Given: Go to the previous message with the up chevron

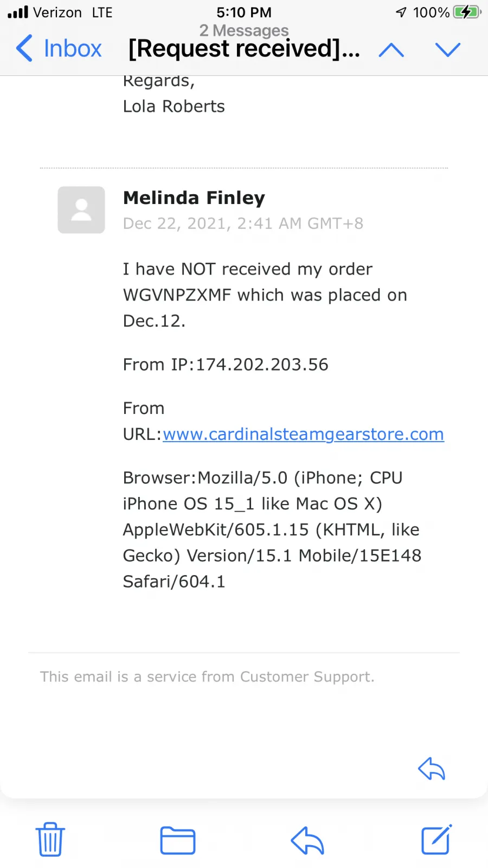Looking at the screenshot, I should click(x=391, y=50).
